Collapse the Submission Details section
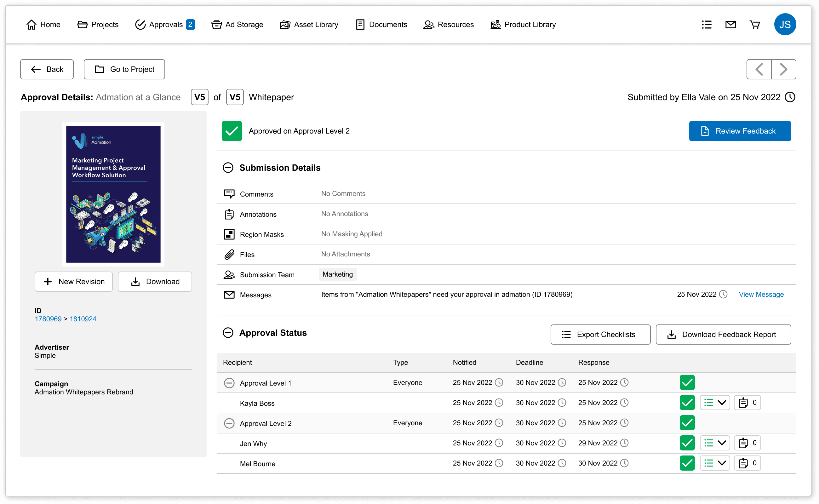This screenshot has height=504, width=819. click(x=228, y=168)
